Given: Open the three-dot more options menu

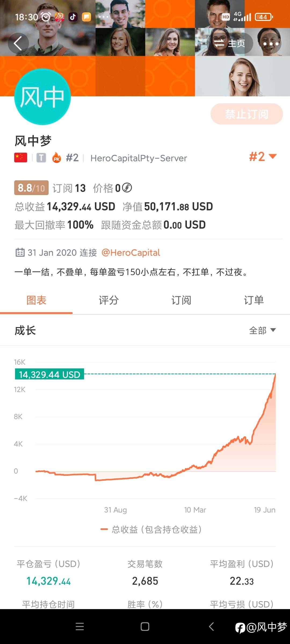Looking at the screenshot, I should pos(271,44).
